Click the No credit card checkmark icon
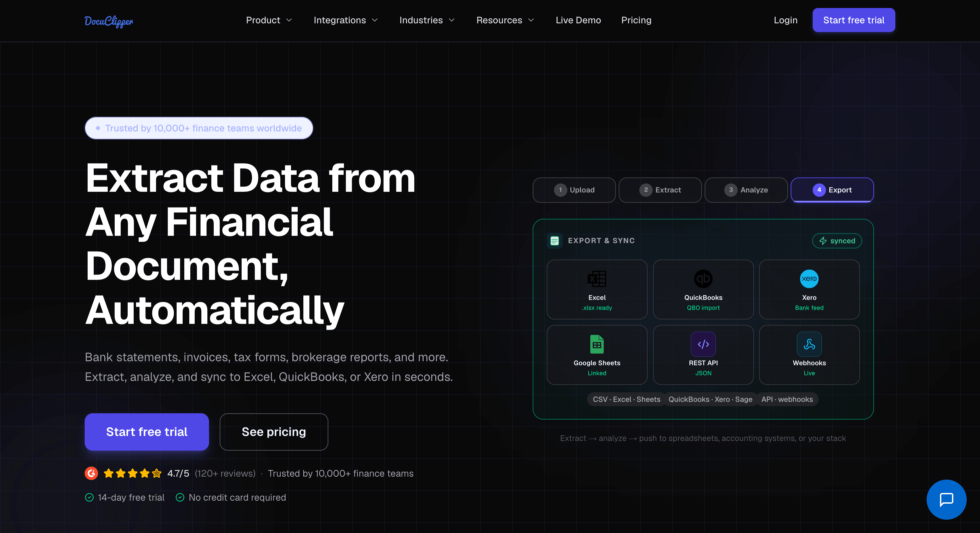The height and width of the screenshot is (533, 980). (x=180, y=498)
